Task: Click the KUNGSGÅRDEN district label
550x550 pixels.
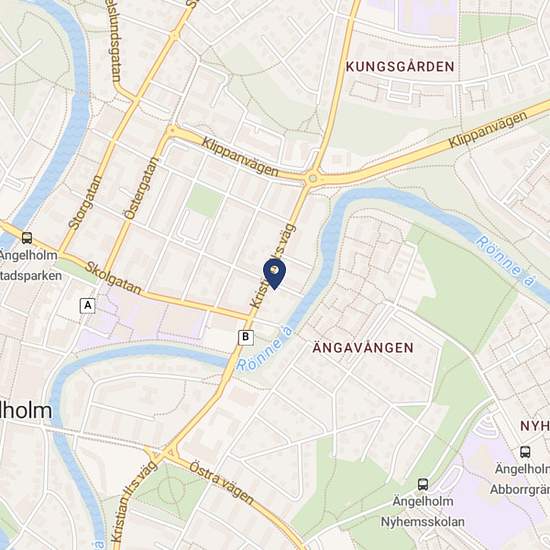Action: pyautogui.click(x=400, y=67)
